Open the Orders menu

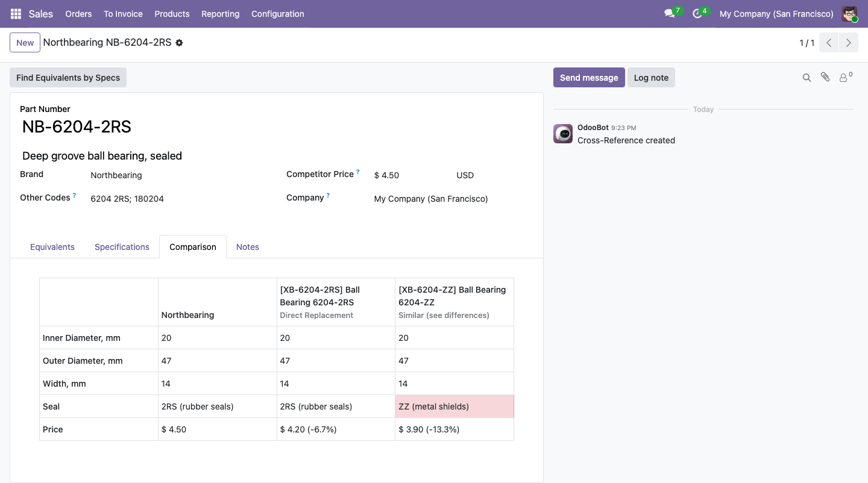pos(78,14)
